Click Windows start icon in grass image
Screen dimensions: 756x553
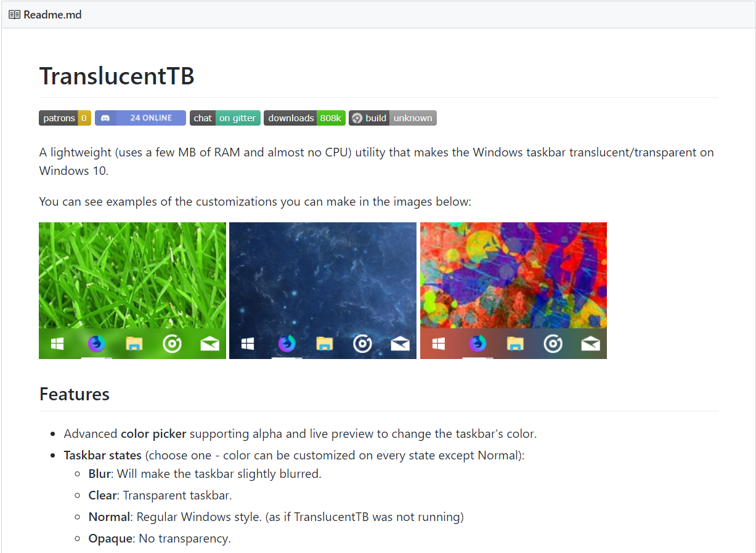57,344
